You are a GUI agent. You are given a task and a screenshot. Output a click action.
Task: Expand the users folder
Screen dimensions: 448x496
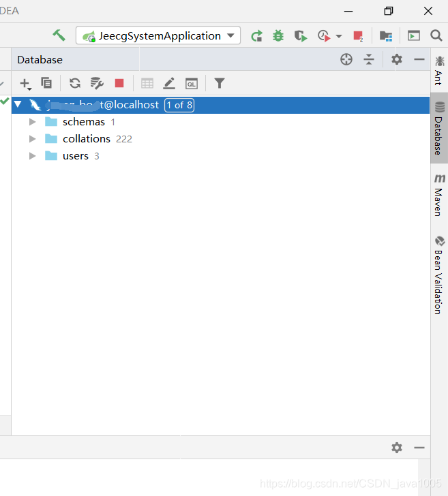(32, 156)
